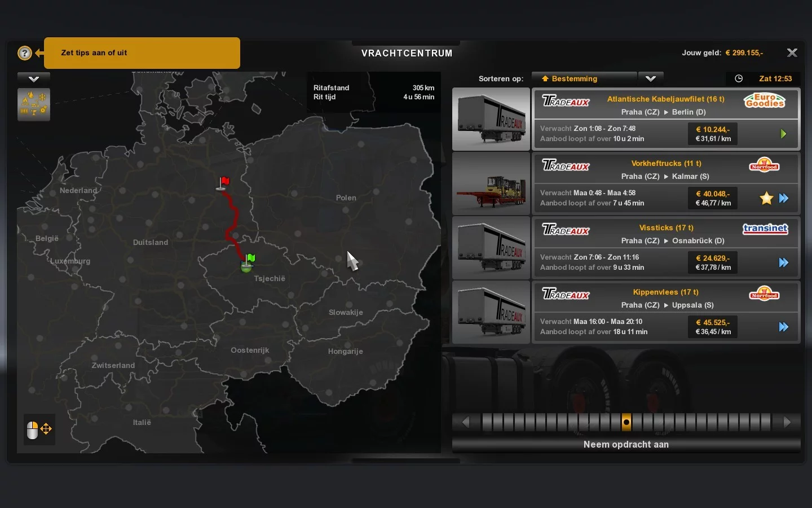Click the Tradeaux logo in the Kippenvlees job
812x508 pixels.
click(x=566, y=294)
